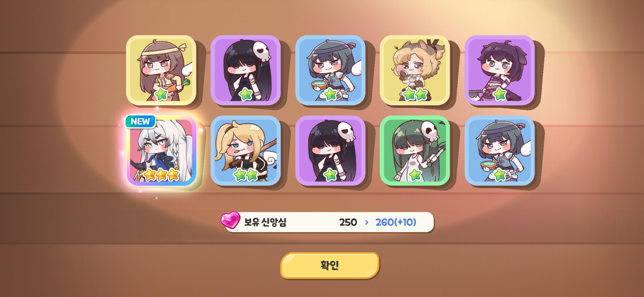Screen dimensions: 644x297
Task: Click the NEW badge on white-haired card
Action: coord(140,122)
